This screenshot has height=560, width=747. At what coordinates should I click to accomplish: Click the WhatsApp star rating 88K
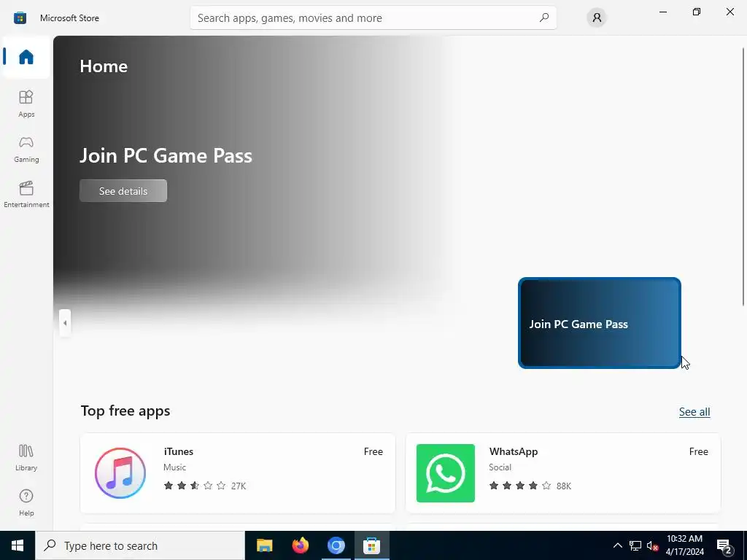point(530,486)
